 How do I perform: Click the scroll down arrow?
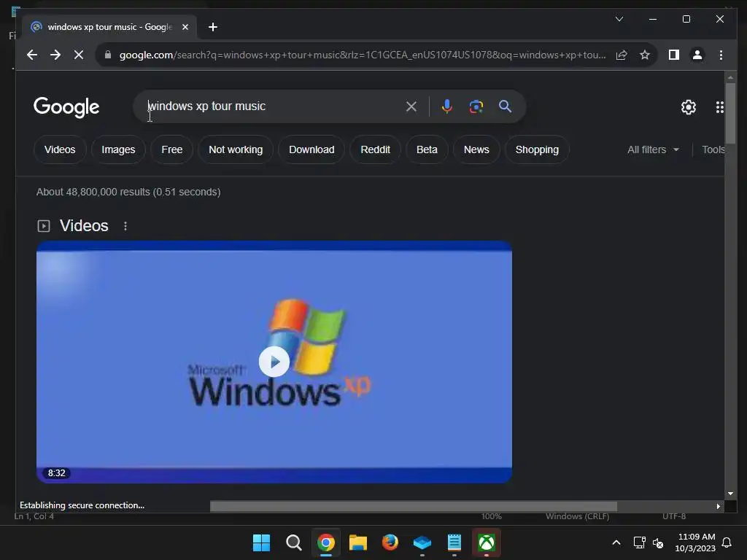(x=730, y=494)
